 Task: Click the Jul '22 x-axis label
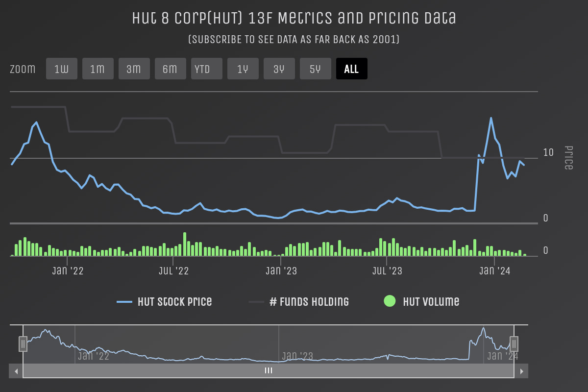pos(174,270)
